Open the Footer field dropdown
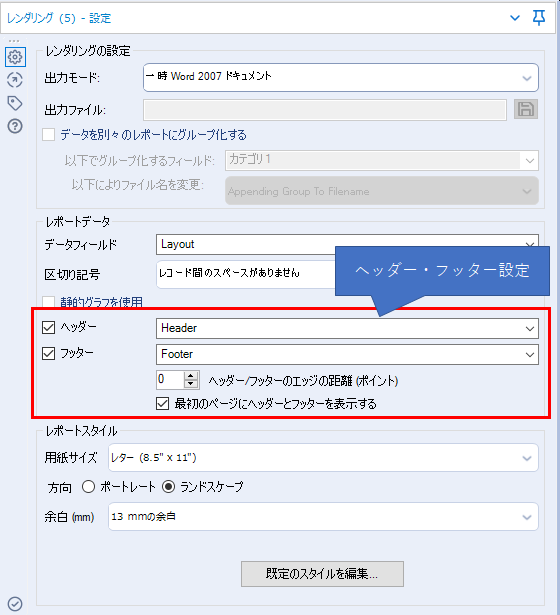The width and height of the screenshot is (560, 615). click(347, 355)
